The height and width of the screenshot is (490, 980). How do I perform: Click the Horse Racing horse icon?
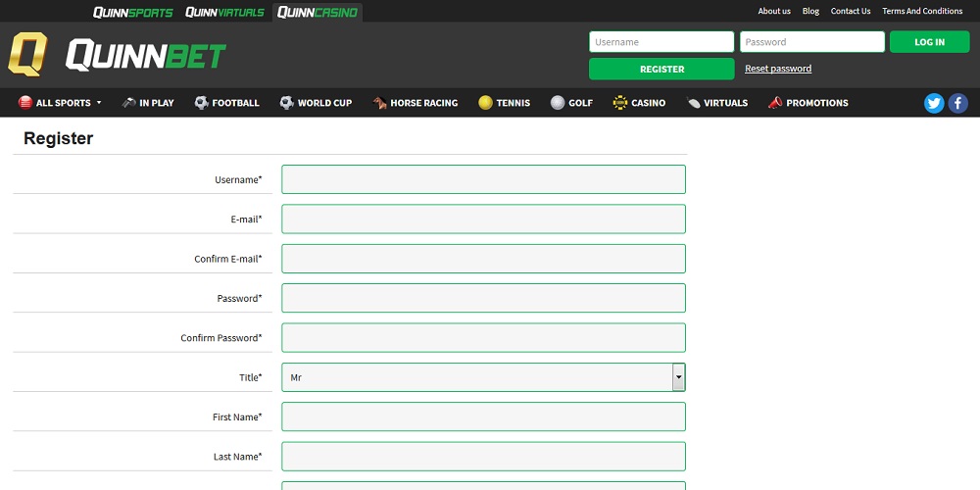[379, 103]
